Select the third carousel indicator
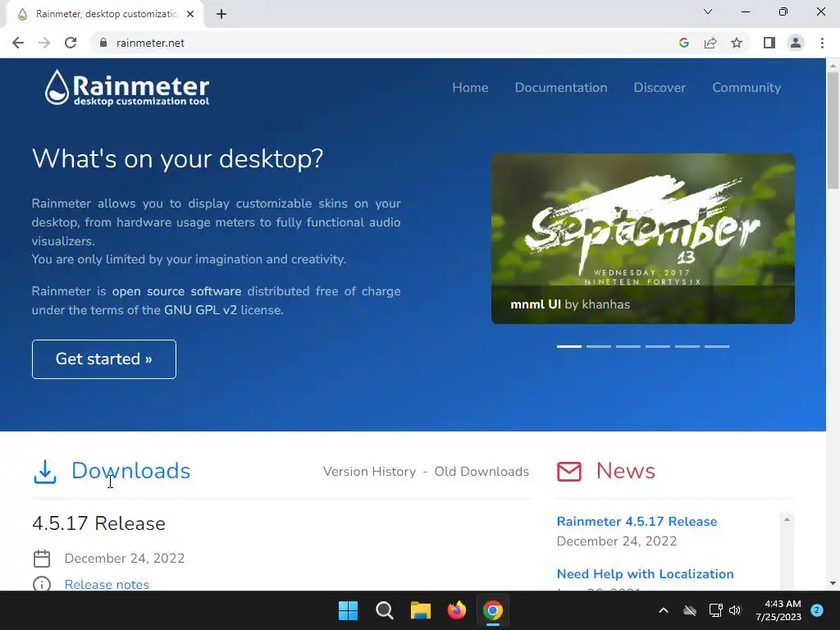 click(x=628, y=347)
